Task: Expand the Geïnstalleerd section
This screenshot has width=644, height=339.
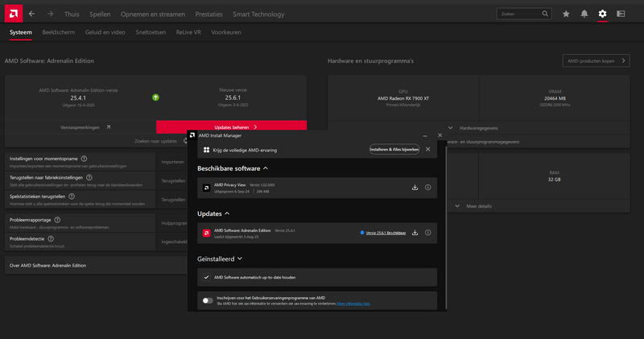Action: [241, 259]
